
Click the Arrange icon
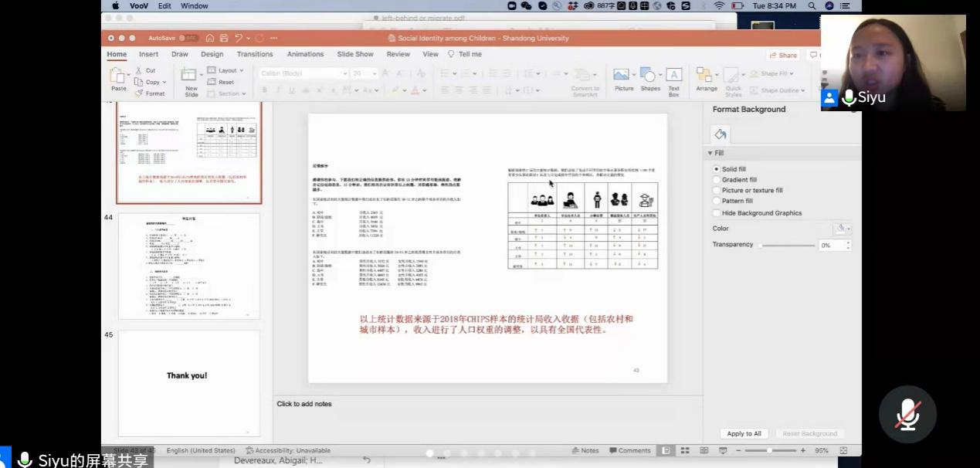point(706,76)
